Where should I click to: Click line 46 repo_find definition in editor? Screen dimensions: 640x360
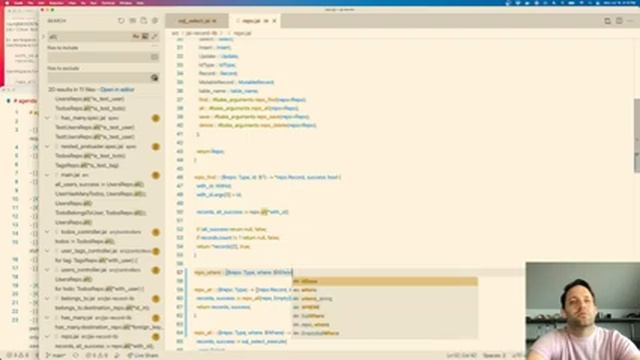click(268, 177)
